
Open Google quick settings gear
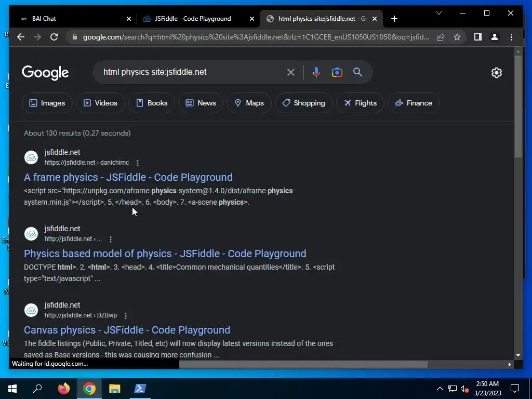[x=496, y=73]
